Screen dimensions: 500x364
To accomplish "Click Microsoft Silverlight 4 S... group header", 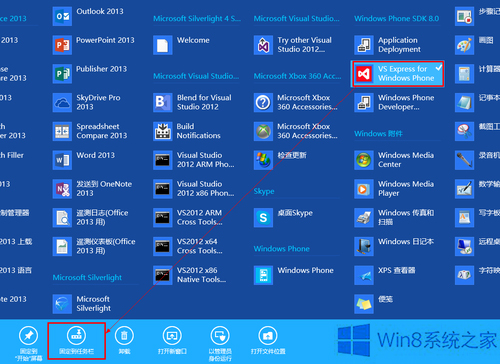I will [x=197, y=18].
